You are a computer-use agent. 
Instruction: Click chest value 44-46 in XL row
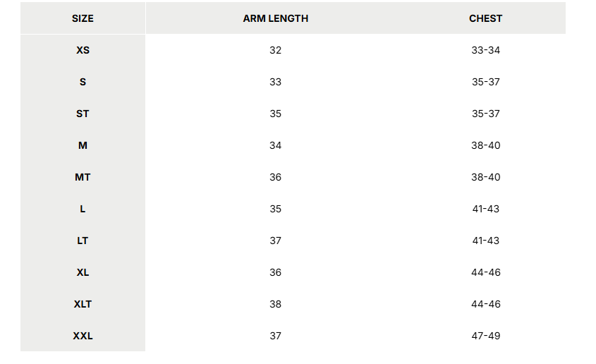(x=485, y=272)
